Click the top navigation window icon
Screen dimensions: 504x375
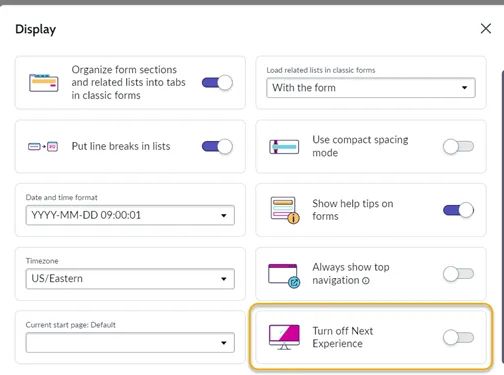click(x=284, y=276)
